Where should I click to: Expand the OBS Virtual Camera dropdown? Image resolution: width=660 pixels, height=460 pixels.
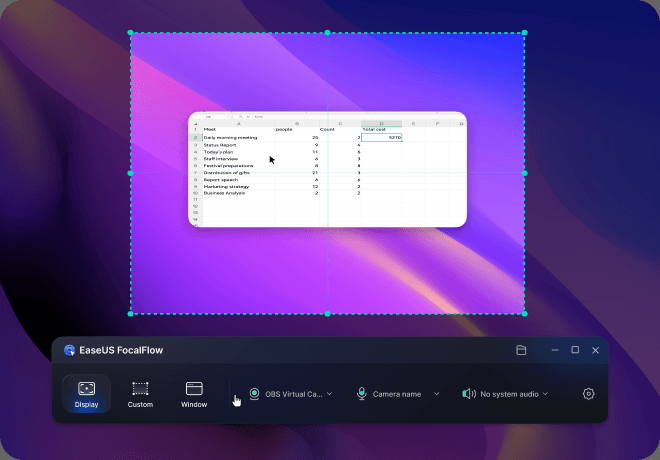329,394
